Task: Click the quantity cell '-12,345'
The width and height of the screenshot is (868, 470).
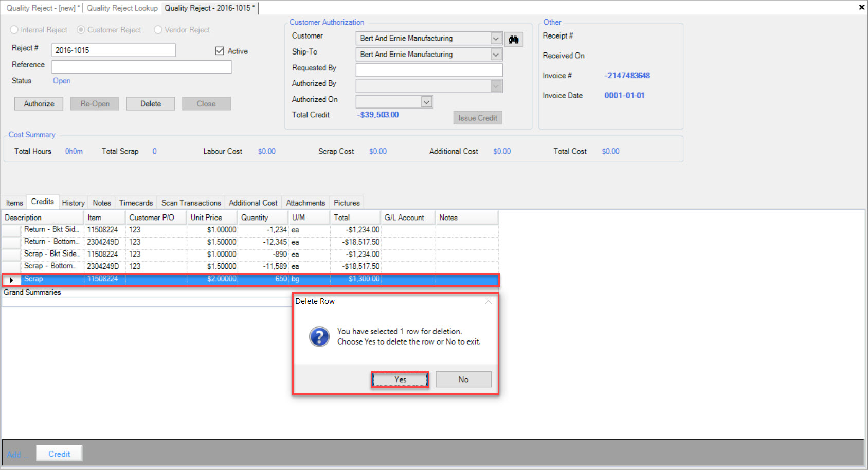Action: click(x=263, y=242)
